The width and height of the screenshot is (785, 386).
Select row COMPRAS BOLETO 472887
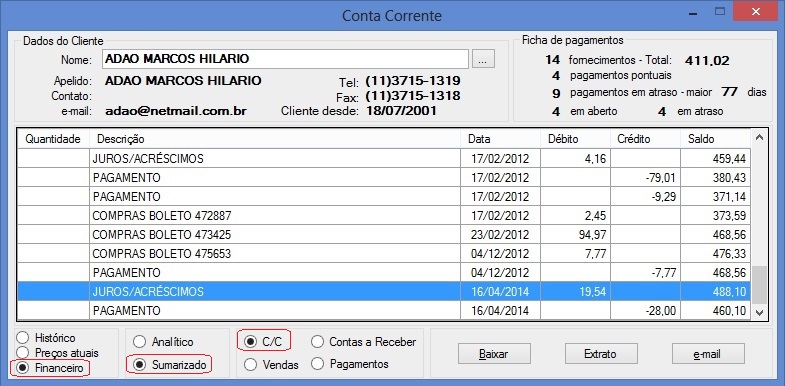coord(384,216)
